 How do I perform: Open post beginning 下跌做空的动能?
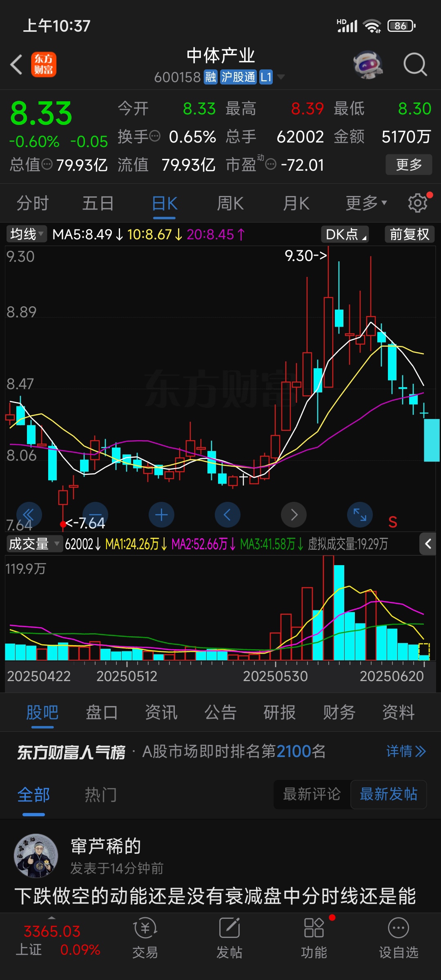point(216,896)
